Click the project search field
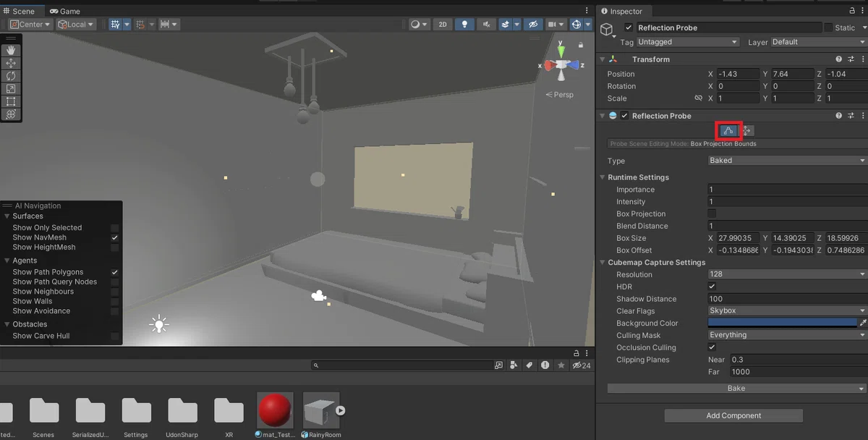Image resolution: width=868 pixels, height=440 pixels. point(401,365)
